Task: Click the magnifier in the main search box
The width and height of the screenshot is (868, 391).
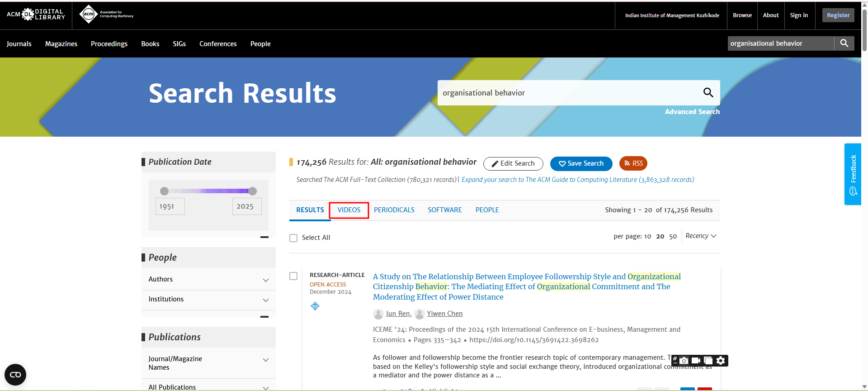Action: tap(708, 93)
